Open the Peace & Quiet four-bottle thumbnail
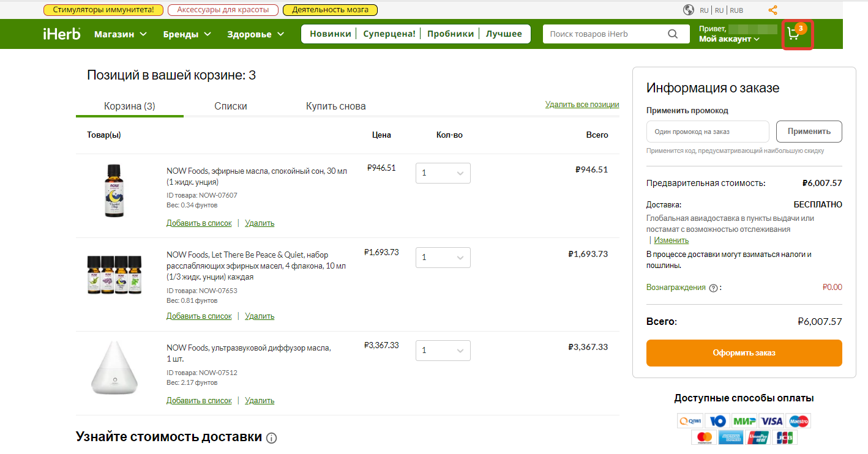Viewport: 868px width, 454px height. [x=114, y=275]
